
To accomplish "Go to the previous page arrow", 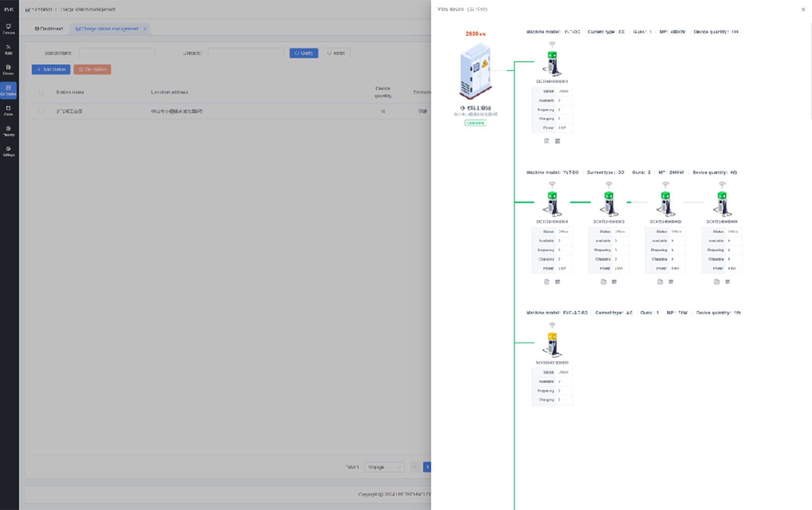I will coord(415,467).
